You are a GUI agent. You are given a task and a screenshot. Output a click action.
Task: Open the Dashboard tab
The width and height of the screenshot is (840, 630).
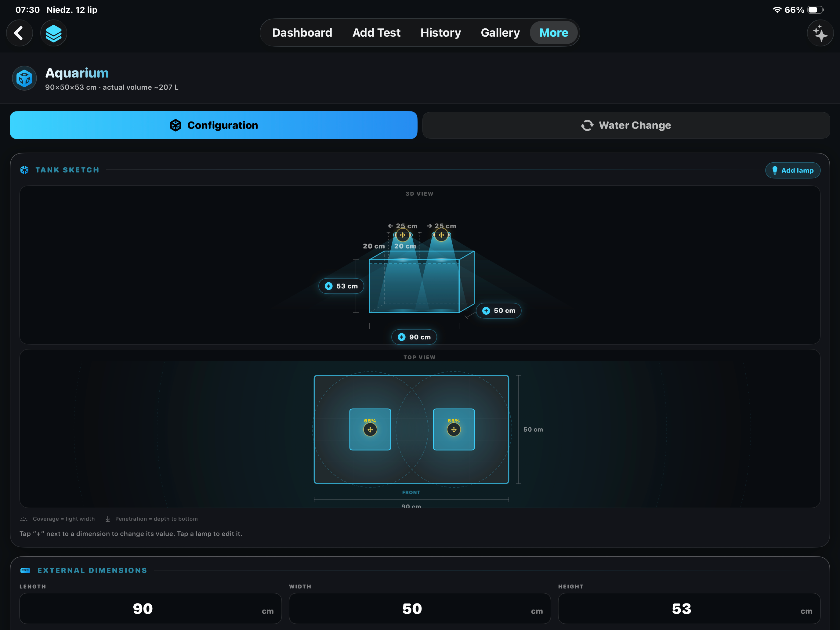(x=302, y=33)
